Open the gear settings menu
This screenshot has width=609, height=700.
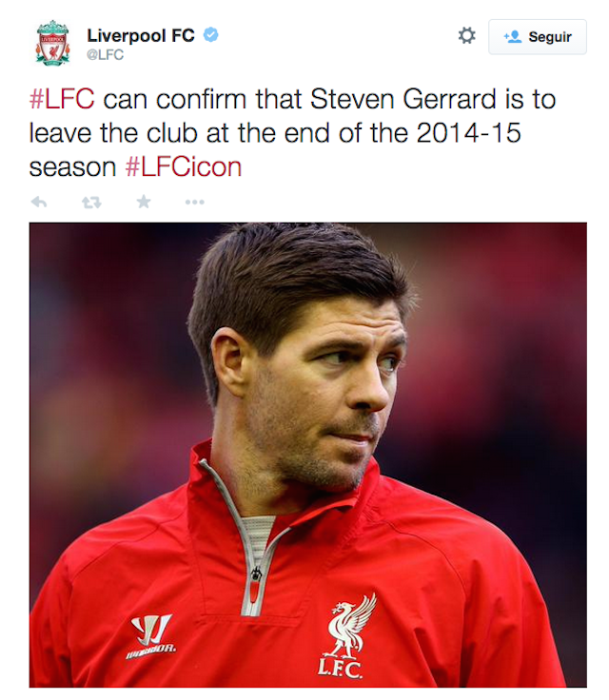coord(466,36)
